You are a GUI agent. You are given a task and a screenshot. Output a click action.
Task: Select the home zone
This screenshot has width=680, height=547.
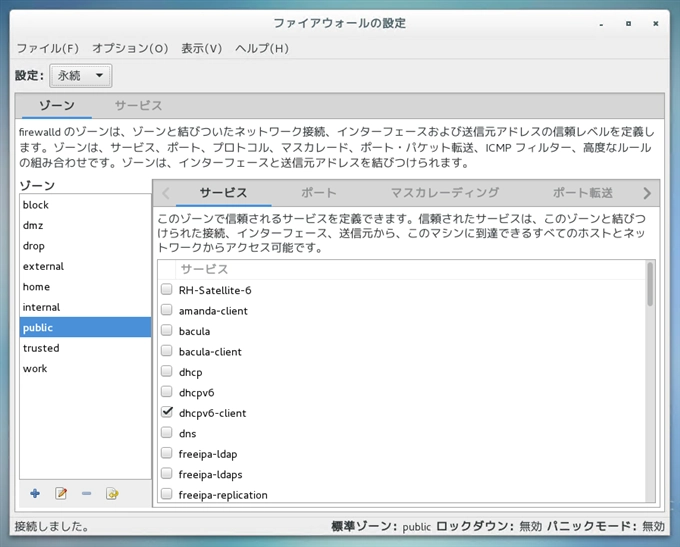tap(85, 286)
